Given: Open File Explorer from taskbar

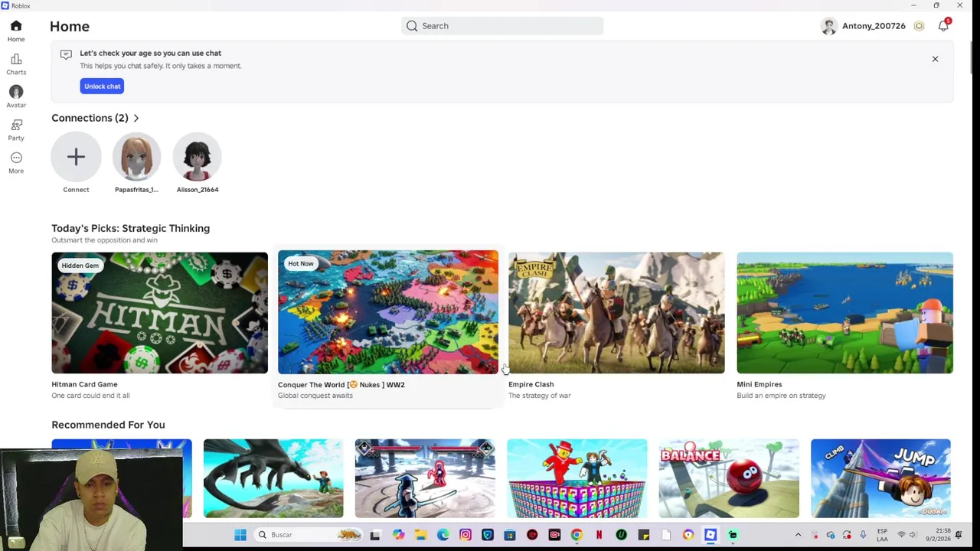Looking at the screenshot, I should [x=420, y=535].
